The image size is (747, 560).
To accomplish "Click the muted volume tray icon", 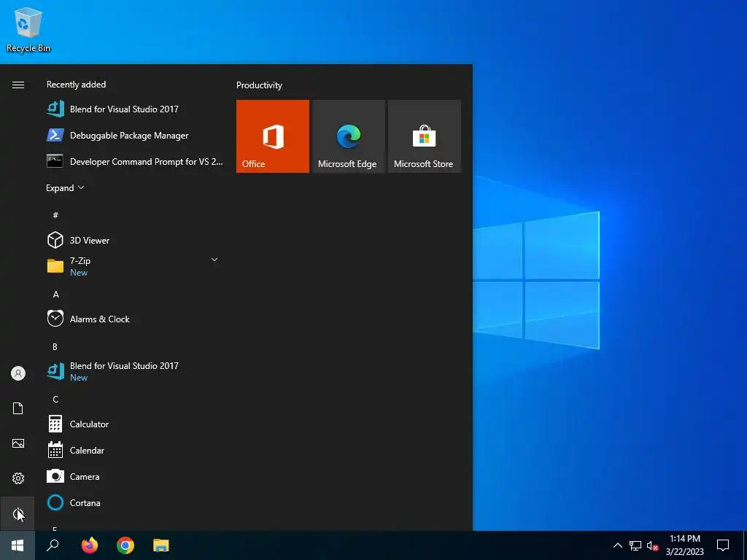I will coord(652,545).
